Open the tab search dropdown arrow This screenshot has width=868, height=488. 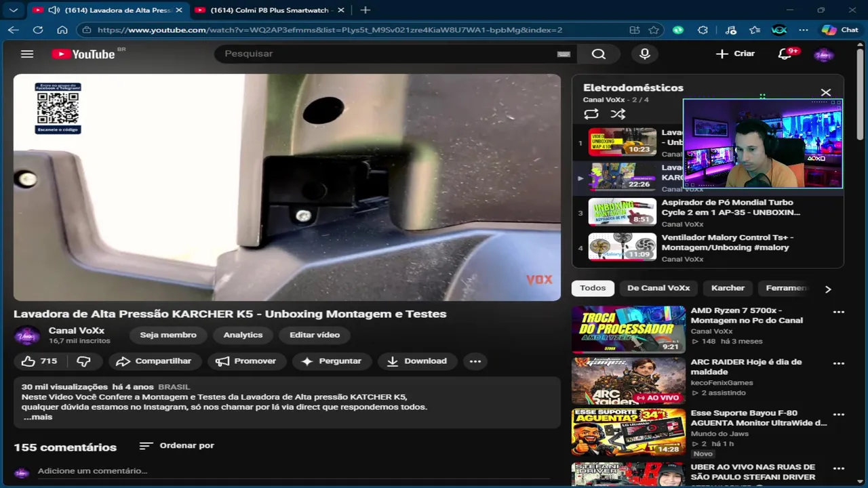click(x=13, y=10)
